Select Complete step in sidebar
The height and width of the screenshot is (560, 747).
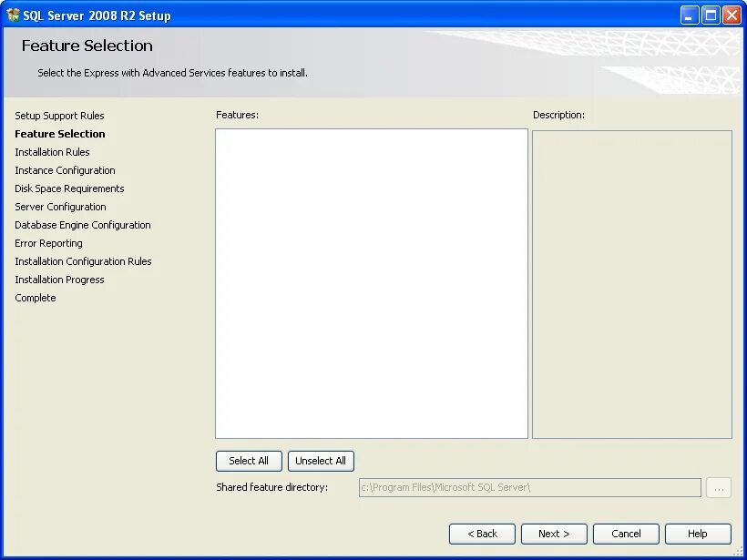click(36, 298)
